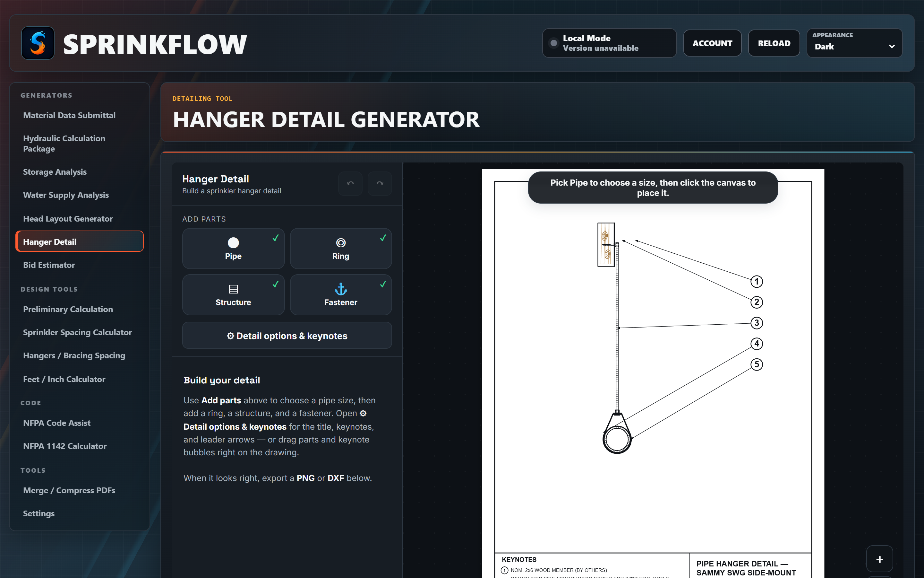Click the KEYNOTES heading in title block
The image size is (924, 578).
pyautogui.click(x=519, y=560)
